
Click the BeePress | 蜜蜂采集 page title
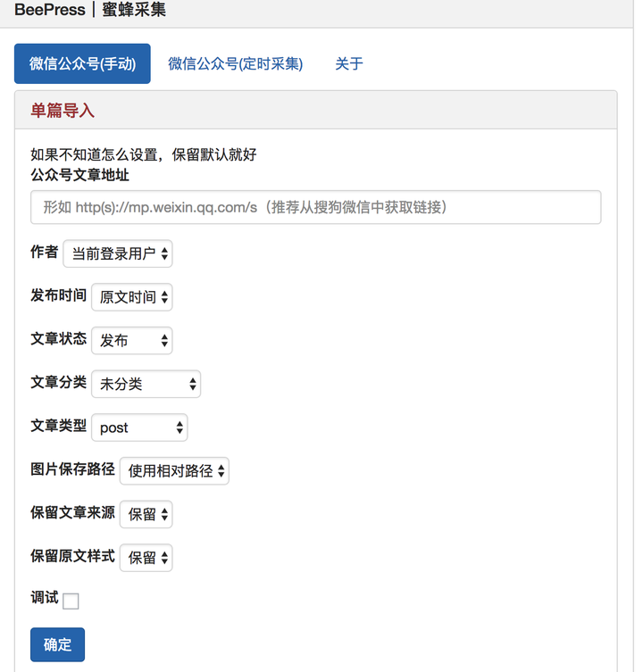[90, 11]
